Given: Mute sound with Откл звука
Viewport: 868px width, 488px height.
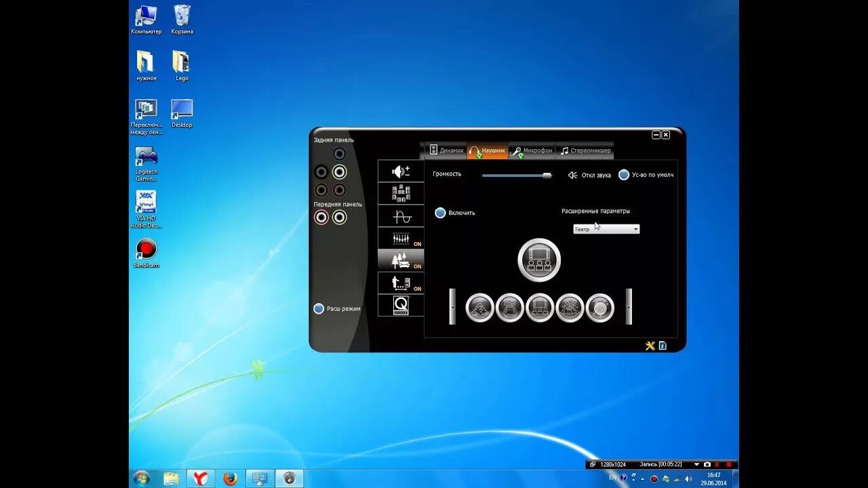Looking at the screenshot, I should tap(589, 175).
